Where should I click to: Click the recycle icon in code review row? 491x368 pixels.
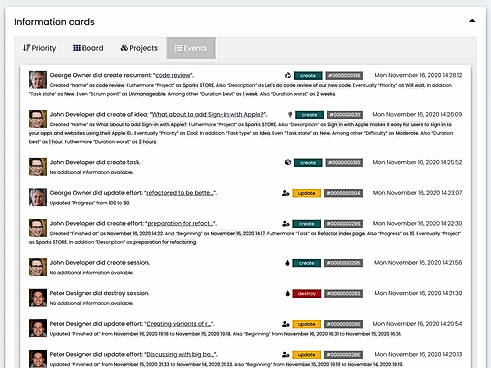288,76
